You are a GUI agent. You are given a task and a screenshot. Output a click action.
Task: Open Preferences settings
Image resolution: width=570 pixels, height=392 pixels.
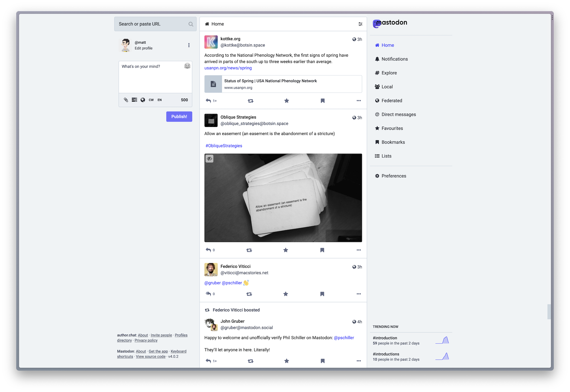(x=394, y=176)
